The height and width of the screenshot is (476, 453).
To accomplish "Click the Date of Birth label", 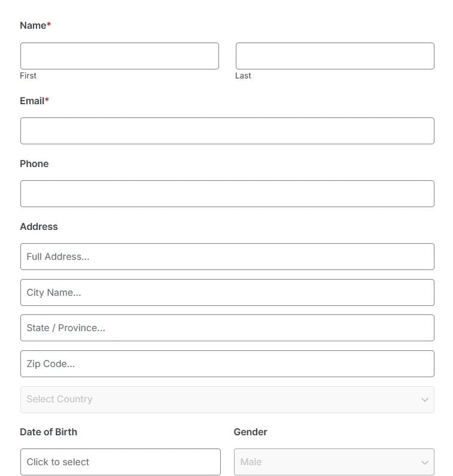I will click(48, 432).
